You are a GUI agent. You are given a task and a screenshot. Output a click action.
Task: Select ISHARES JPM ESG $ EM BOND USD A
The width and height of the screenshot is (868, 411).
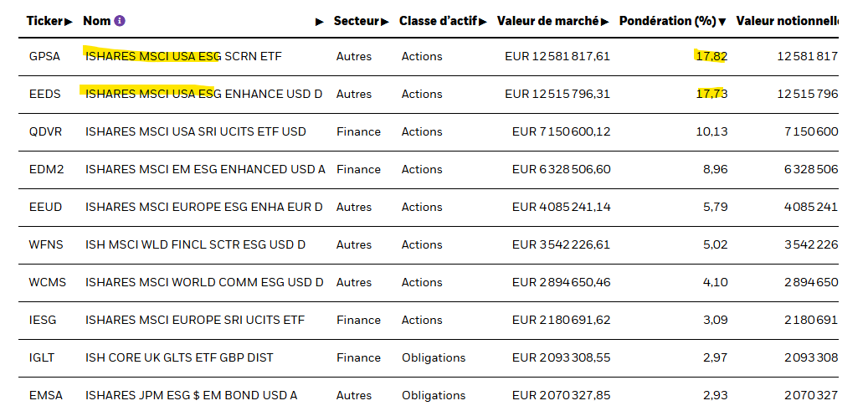(191, 395)
